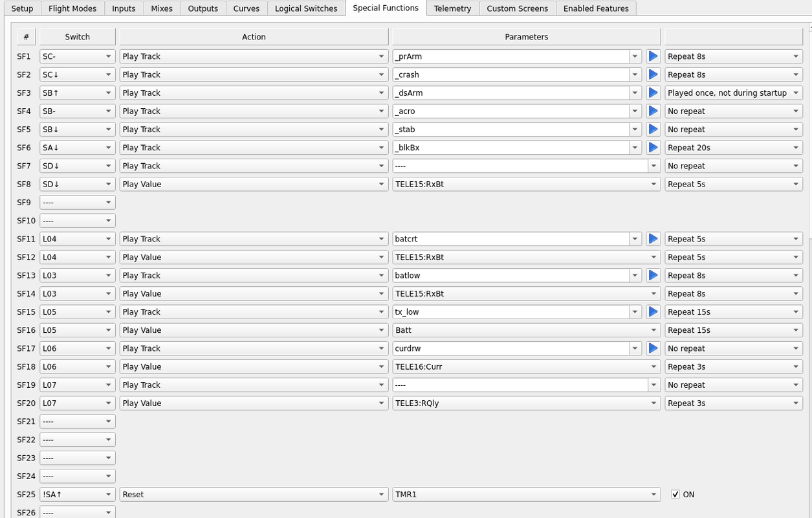
Task: Open the SF8 parameter dropdown TELE15:RxBt
Action: [527, 184]
